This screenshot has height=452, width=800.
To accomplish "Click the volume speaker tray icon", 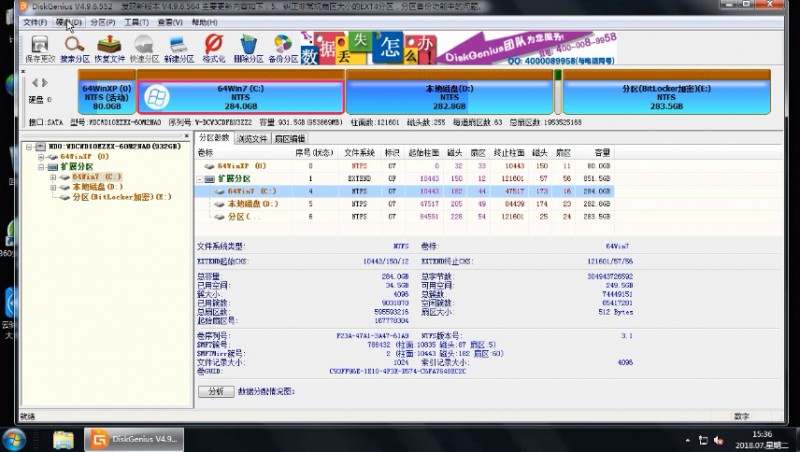I will pyautogui.click(x=719, y=440).
